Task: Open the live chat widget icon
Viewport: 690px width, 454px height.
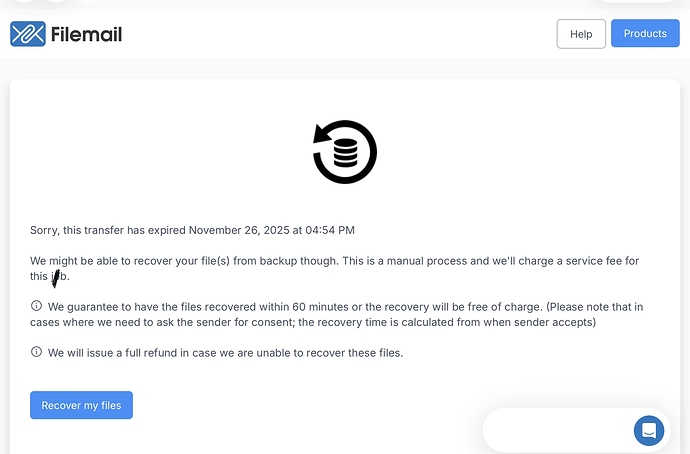Action: click(x=649, y=431)
